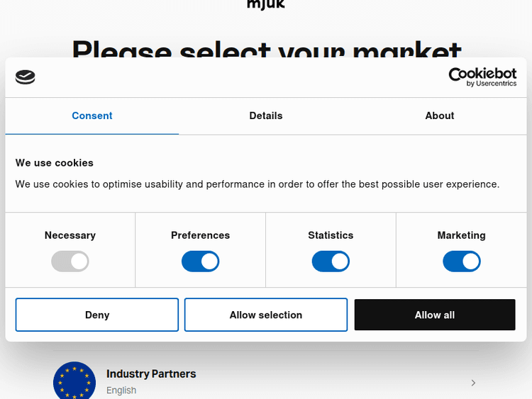This screenshot has width=532, height=399.
Task: Click the Allow selection button
Action: 266,315
